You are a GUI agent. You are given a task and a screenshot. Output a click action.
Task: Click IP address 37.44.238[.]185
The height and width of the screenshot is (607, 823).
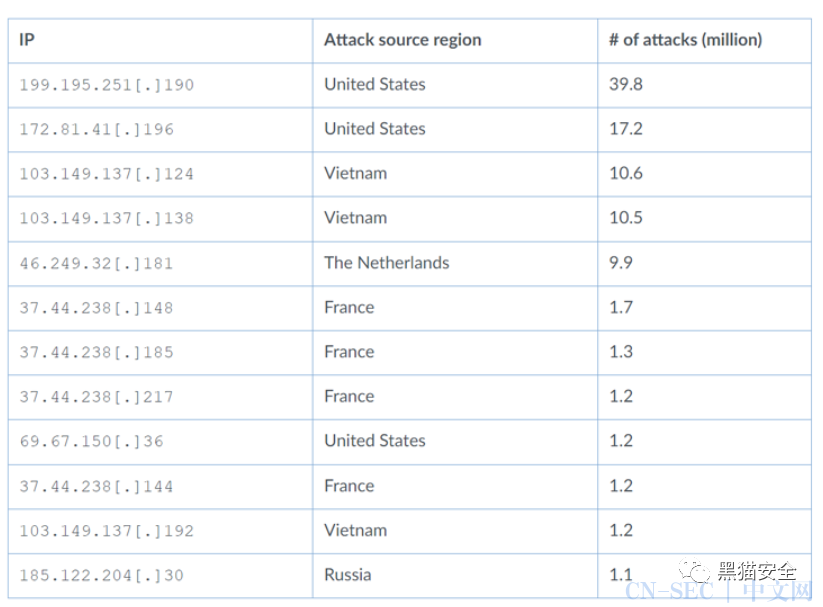pos(97,352)
